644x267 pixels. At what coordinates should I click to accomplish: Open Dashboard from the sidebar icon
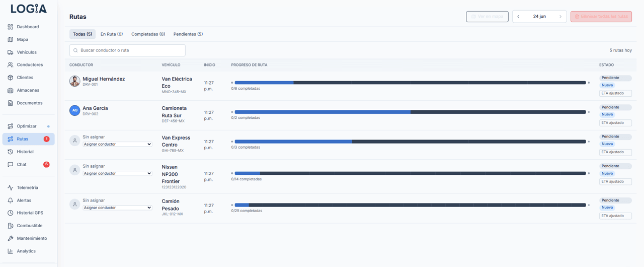pyautogui.click(x=10, y=27)
